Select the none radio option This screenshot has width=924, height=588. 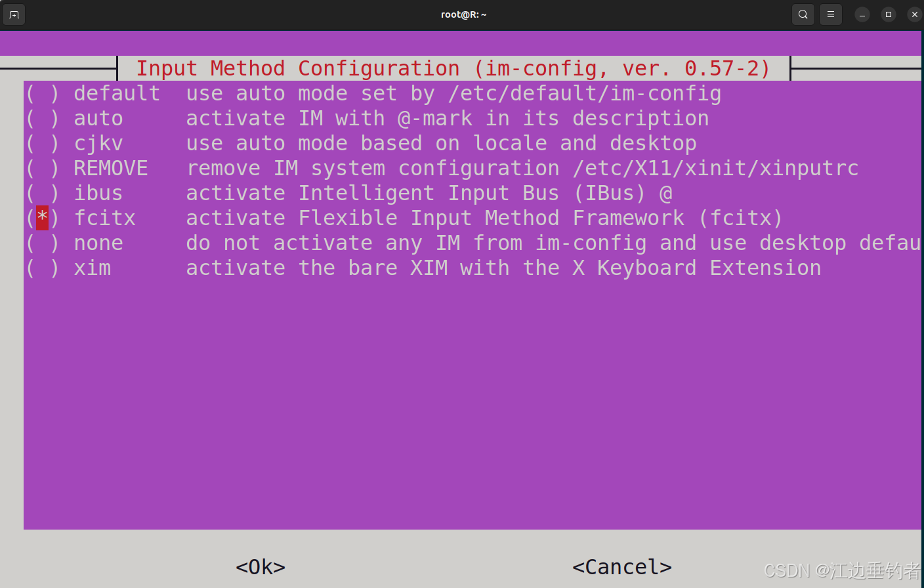pyautogui.click(x=42, y=243)
